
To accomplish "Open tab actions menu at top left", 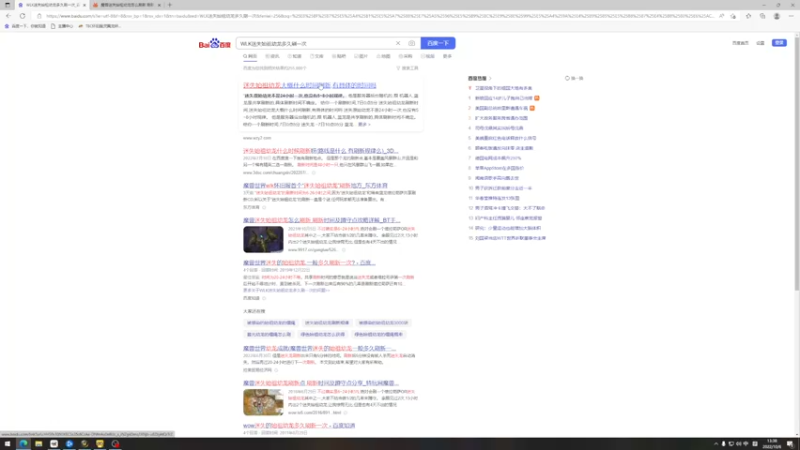I will [7, 5].
